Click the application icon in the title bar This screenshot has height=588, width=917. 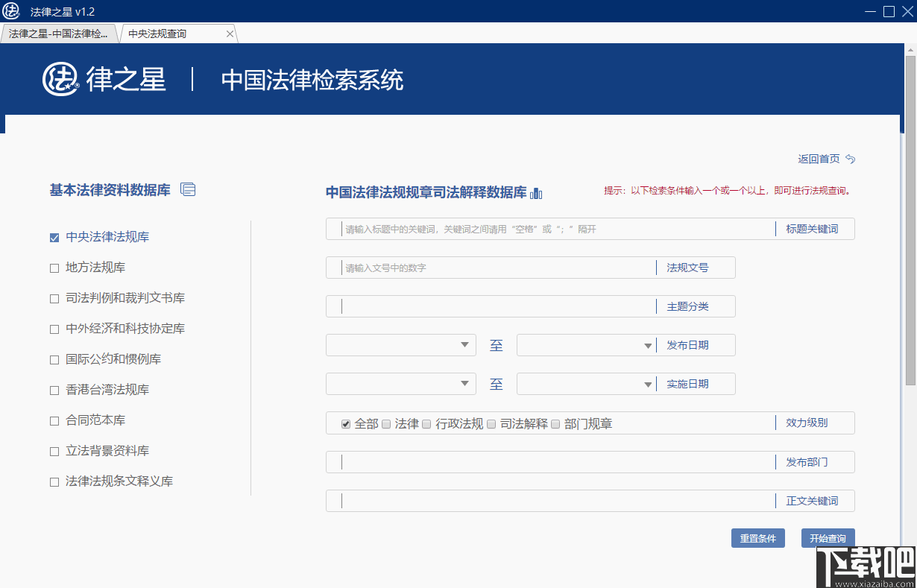point(10,11)
